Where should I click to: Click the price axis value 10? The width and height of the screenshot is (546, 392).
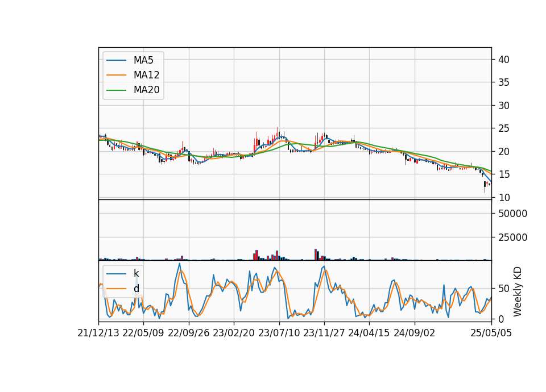point(504,198)
